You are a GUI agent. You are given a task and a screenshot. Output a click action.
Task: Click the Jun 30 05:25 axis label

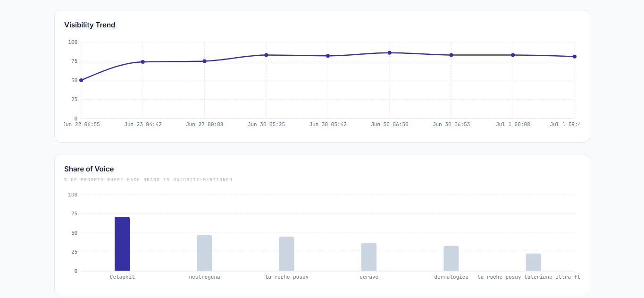click(266, 124)
